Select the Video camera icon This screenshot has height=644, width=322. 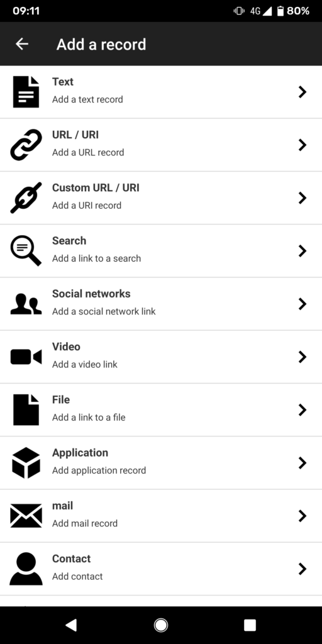[26, 357]
